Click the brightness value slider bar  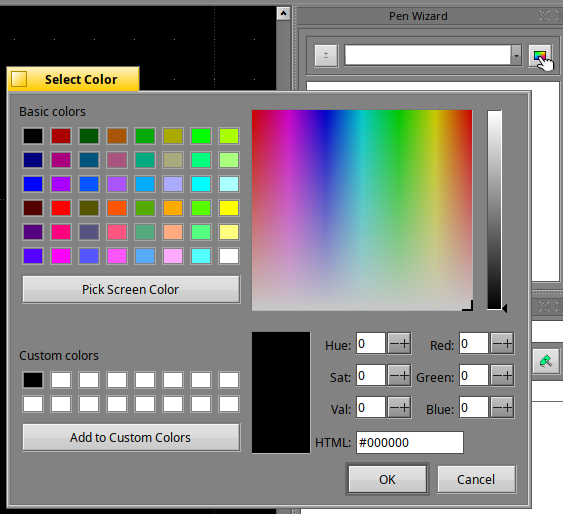click(x=494, y=210)
